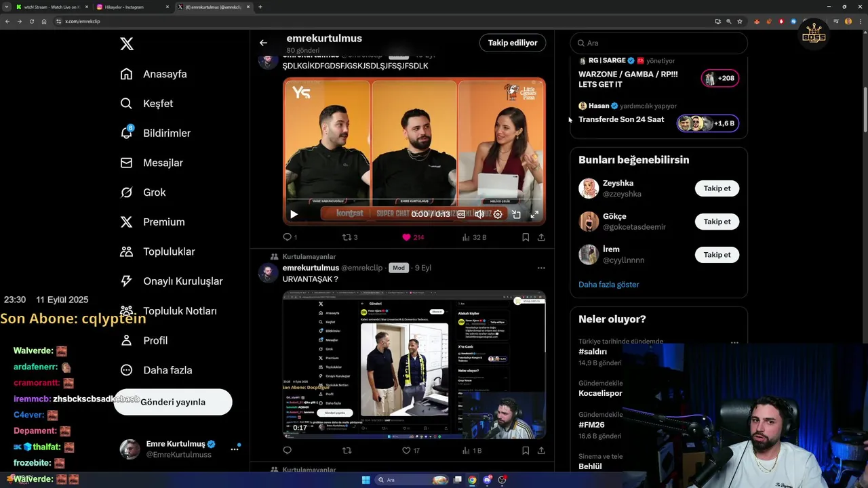Screen dimensions: 868x488
Task: Repost the URVANTAŞAK post
Action: (x=347, y=451)
